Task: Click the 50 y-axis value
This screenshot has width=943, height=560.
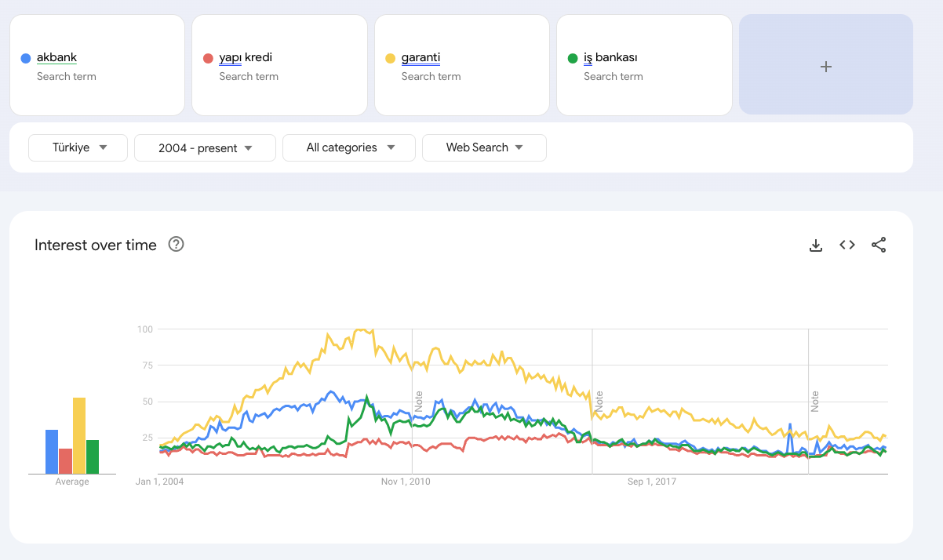Action: tap(147, 402)
